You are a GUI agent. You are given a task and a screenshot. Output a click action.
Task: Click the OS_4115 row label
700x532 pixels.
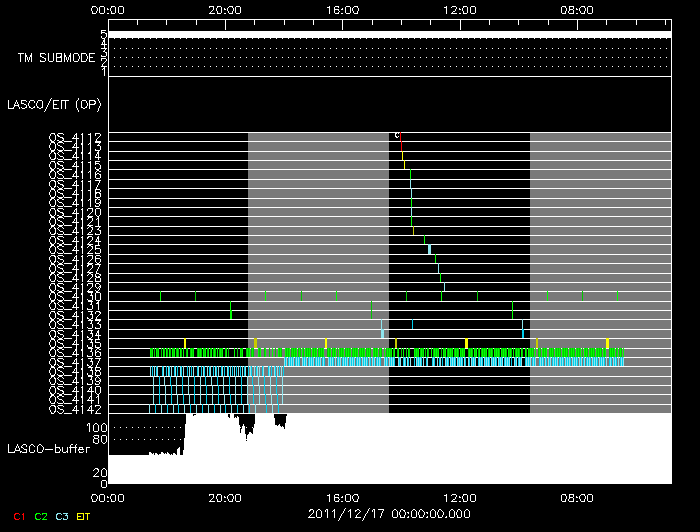tap(75, 165)
